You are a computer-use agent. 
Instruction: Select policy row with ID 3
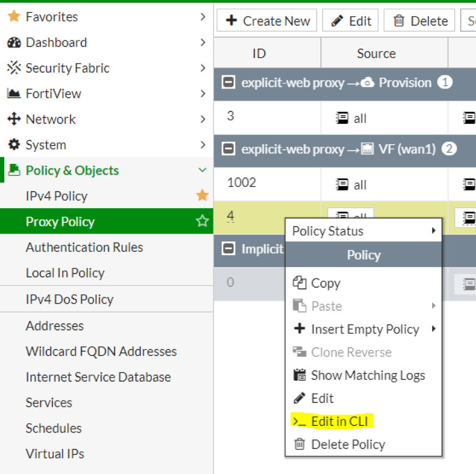(345, 117)
